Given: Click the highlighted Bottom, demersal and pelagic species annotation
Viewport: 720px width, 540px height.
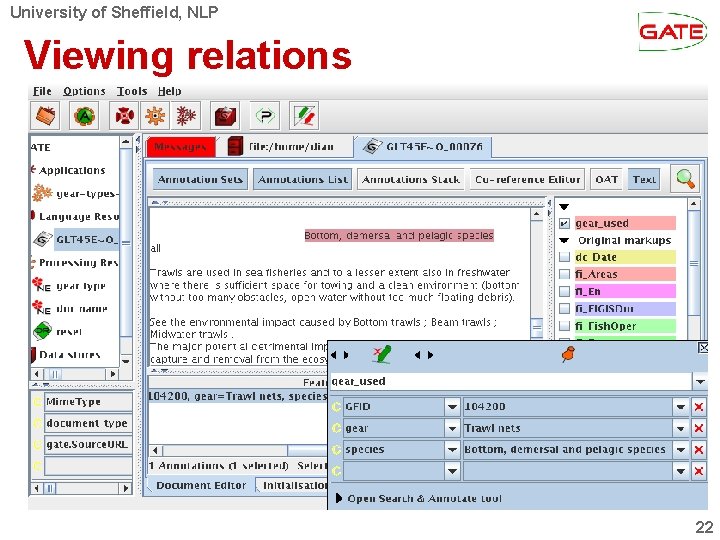Looking at the screenshot, I should tap(399, 236).
